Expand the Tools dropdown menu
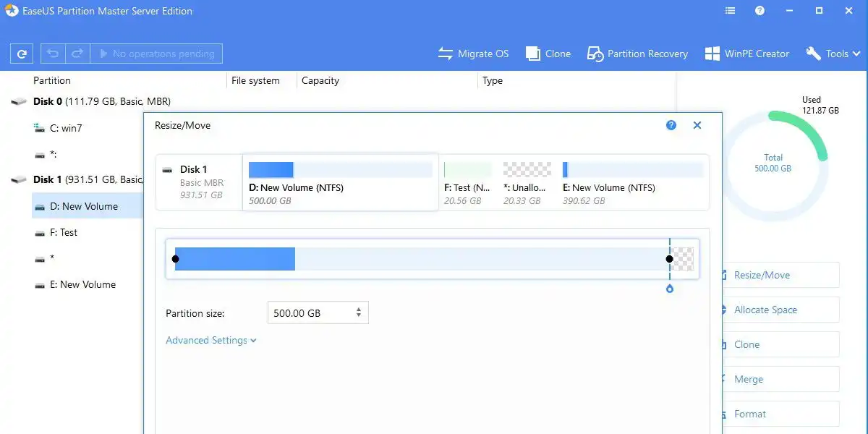Image resolution: width=868 pixels, height=434 pixels. point(833,54)
